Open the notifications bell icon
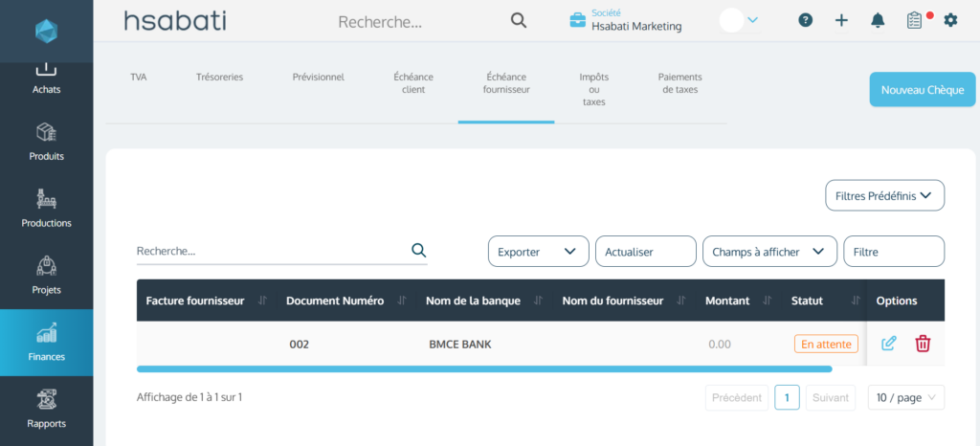 (x=878, y=20)
